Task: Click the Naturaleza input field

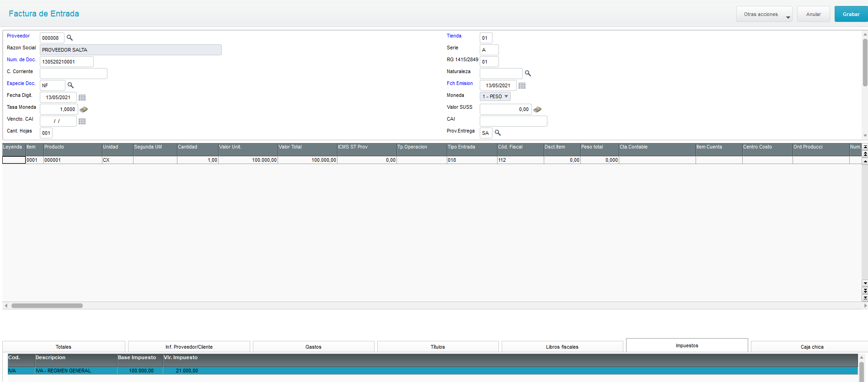Action: pyautogui.click(x=501, y=74)
